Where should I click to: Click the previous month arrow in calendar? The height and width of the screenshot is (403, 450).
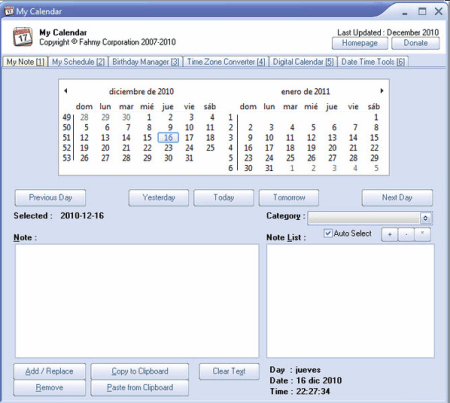tap(66, 91)
